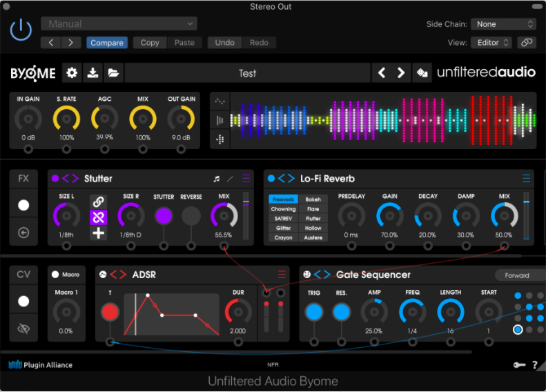This screenshot has height=392, width=546.
Task: Toggle the STUTTER purple button
Action: pos(164,216)
